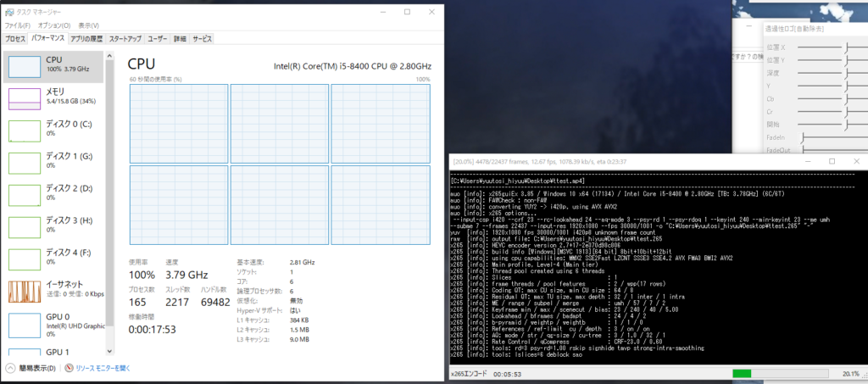Viewport: 868px width, 384px height.
Task: Select CPU in the performance sidebar
Action: 53,67
